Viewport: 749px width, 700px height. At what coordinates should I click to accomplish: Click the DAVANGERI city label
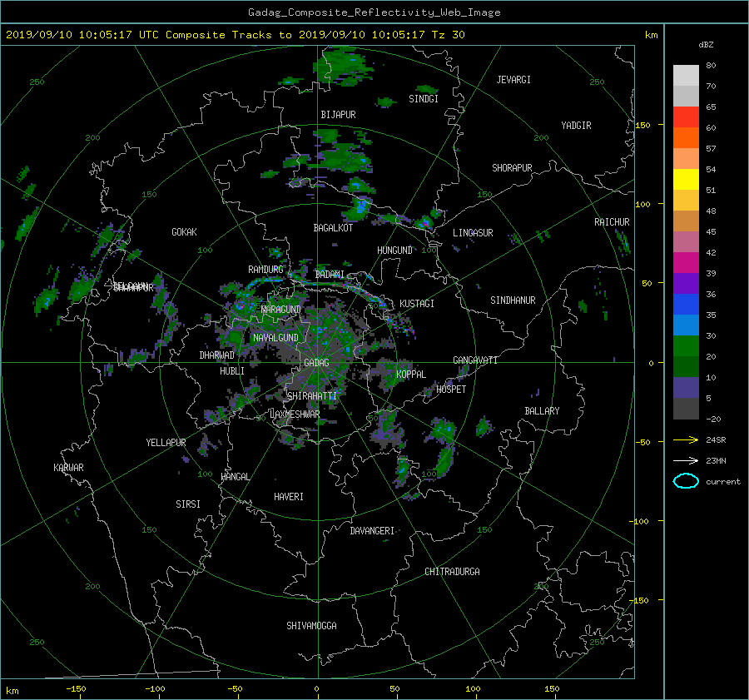click(372, 531)
